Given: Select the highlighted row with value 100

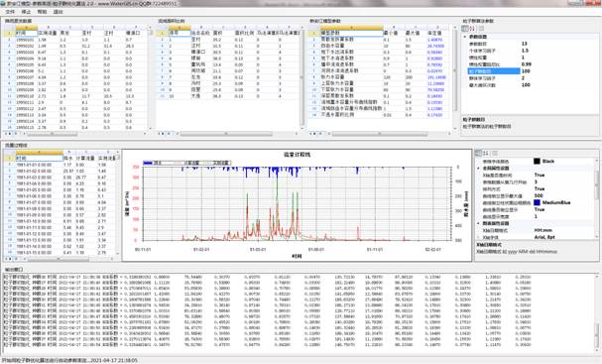Looking at the screenshot, I should pos(530,71).
